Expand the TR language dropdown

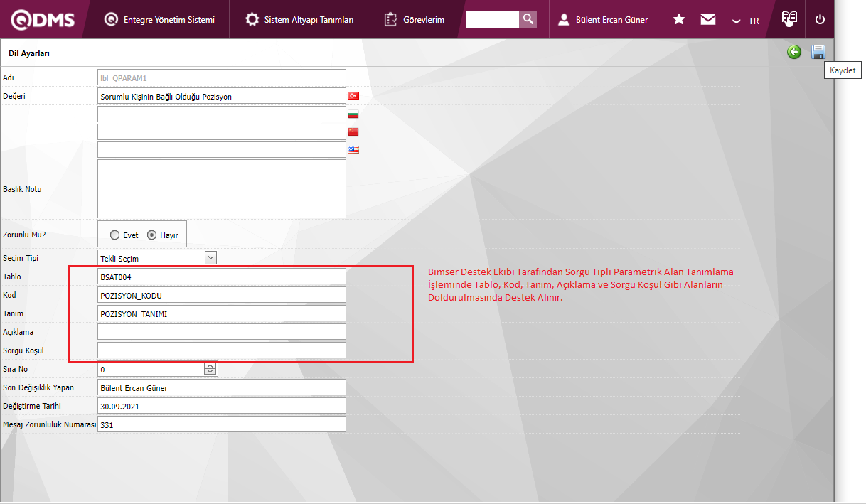tap(746, 21)
